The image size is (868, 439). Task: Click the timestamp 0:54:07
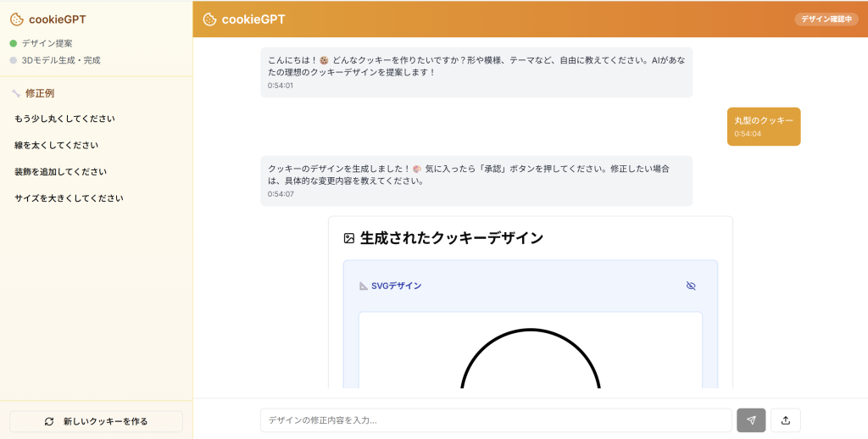281,194
